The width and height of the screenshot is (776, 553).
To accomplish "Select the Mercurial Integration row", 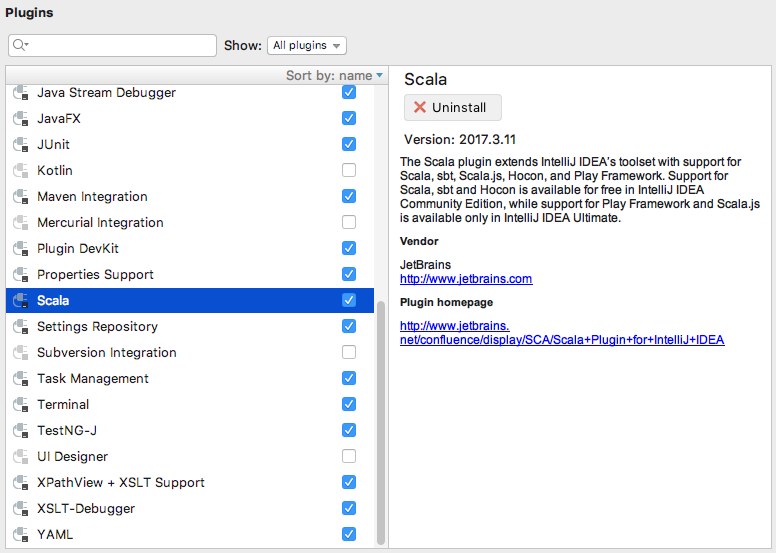I will [x=190, y=222].
